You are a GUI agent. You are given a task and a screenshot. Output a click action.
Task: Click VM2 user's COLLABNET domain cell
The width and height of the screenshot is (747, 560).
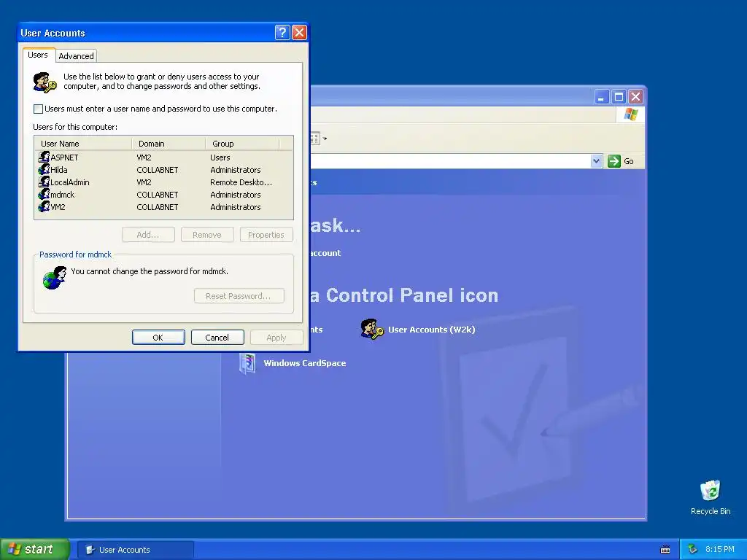coord(158,207)
